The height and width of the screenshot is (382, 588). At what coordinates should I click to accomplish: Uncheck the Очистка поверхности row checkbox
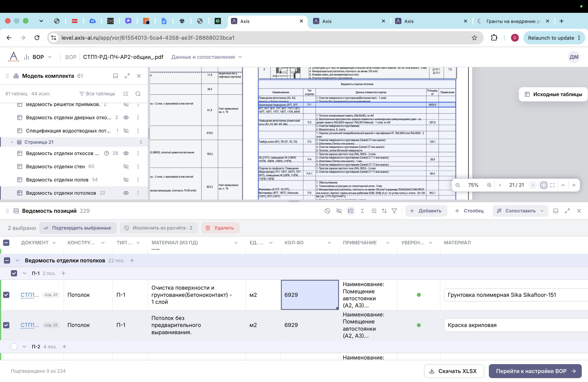point(6,295)
